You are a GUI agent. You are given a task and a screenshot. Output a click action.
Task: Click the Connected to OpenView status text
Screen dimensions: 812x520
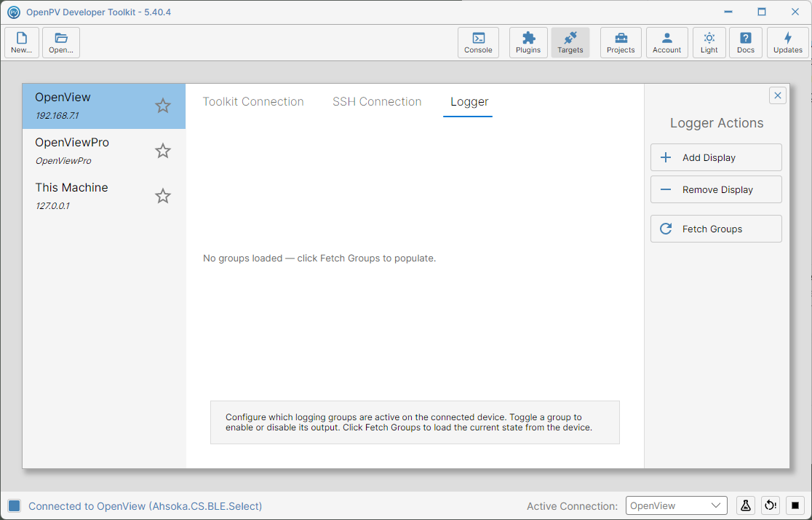click(x=146, y=506)
